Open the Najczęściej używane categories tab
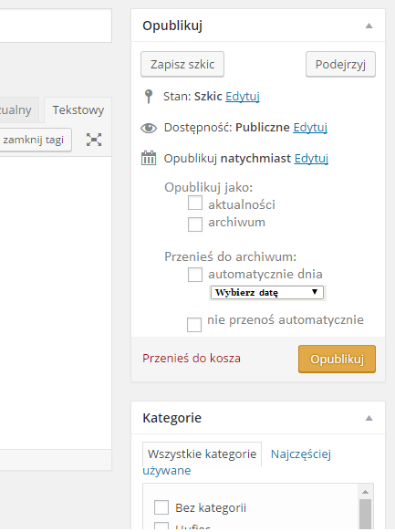This screenshot has width=395, height=532. click(301, 454)
